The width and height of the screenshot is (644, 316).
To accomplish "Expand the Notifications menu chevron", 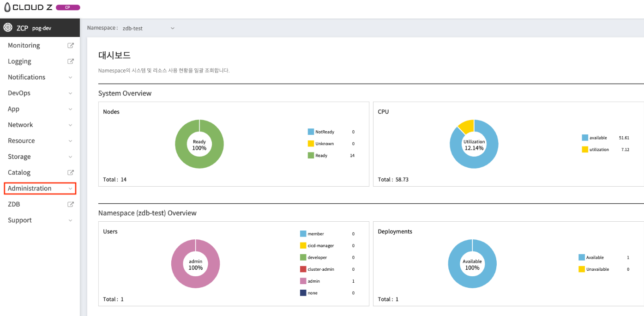I will tap(71, 77).
